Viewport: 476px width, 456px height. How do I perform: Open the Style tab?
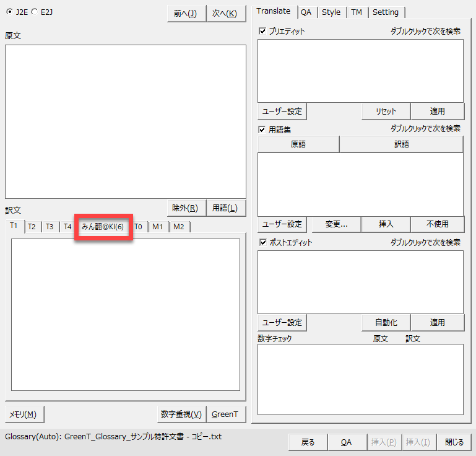331,12
